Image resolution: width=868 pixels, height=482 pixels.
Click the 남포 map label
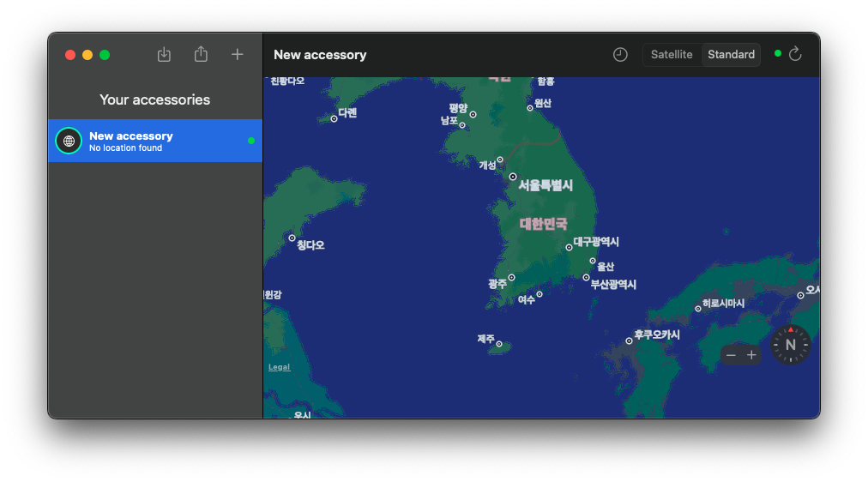point(449,121)
